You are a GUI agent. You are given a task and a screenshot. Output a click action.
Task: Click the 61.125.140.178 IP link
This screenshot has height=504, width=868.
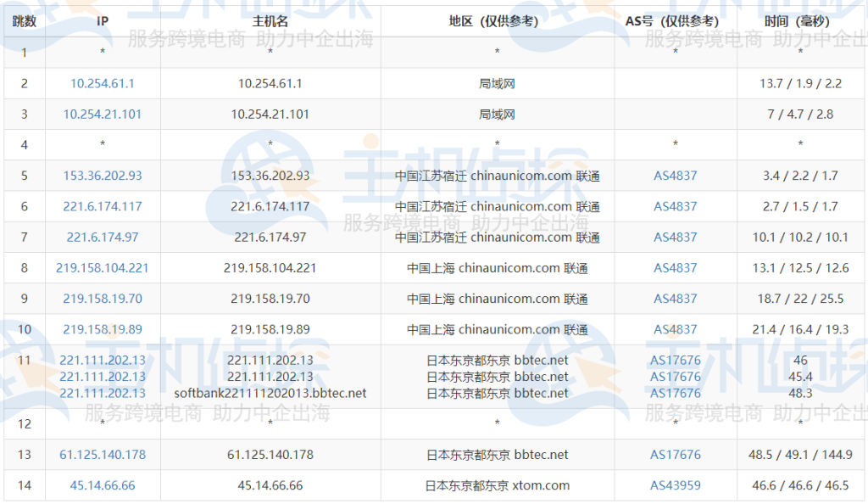[102, 454]
